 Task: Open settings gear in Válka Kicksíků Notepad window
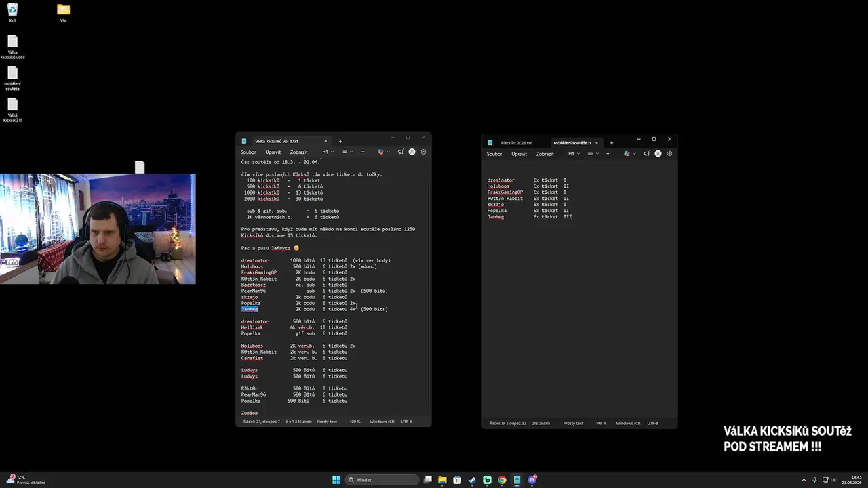point(423,152)
